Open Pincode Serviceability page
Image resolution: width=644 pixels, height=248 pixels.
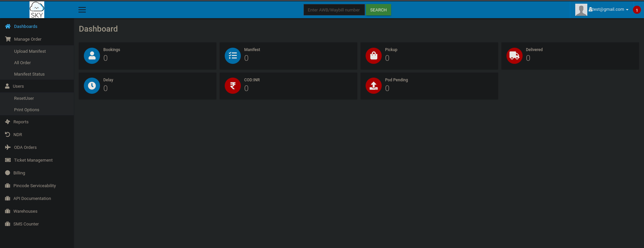pos(37,185)
